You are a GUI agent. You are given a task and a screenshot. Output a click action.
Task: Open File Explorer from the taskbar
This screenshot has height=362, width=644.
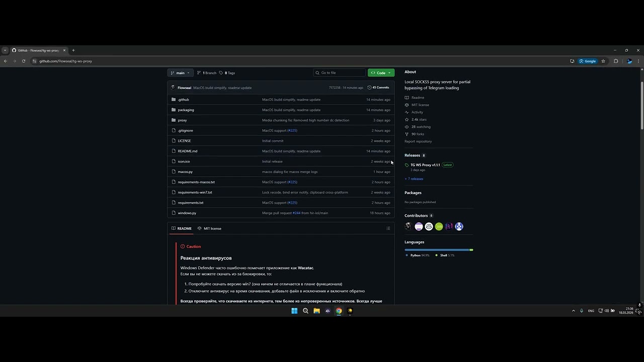[x=316, y=311]
